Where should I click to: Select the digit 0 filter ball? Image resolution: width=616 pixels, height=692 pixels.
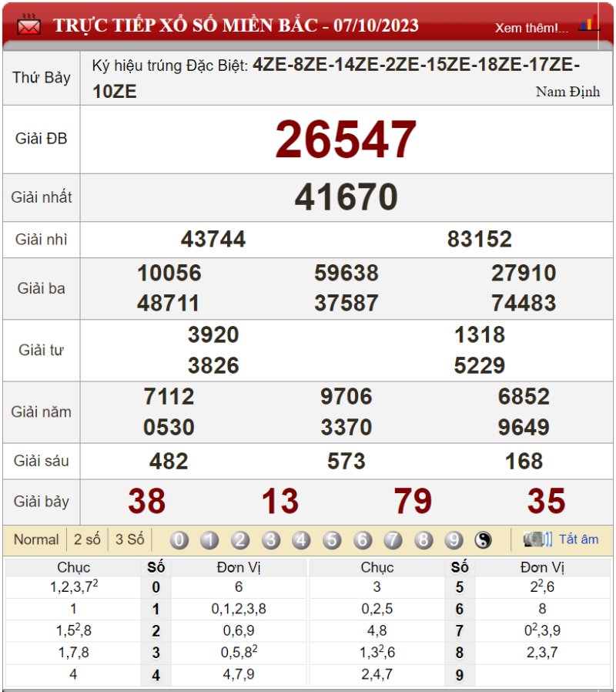pyautogui.click(x=179, y=540)
